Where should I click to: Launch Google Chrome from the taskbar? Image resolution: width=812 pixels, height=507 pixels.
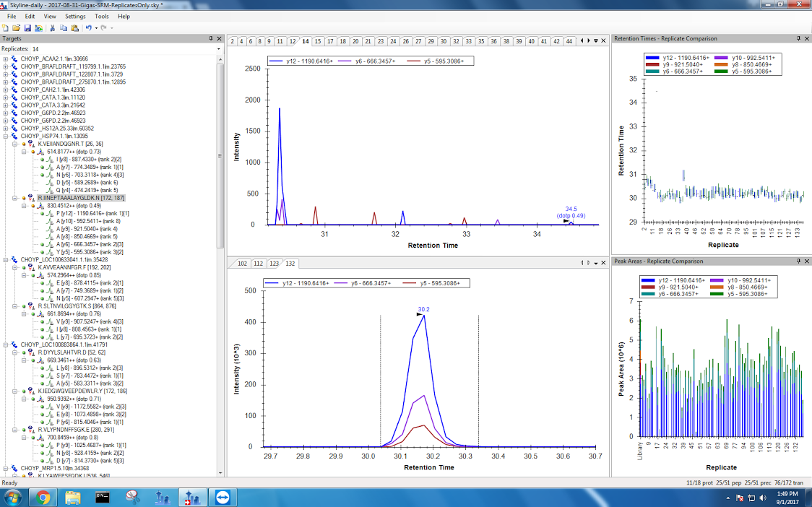point(43,497)
